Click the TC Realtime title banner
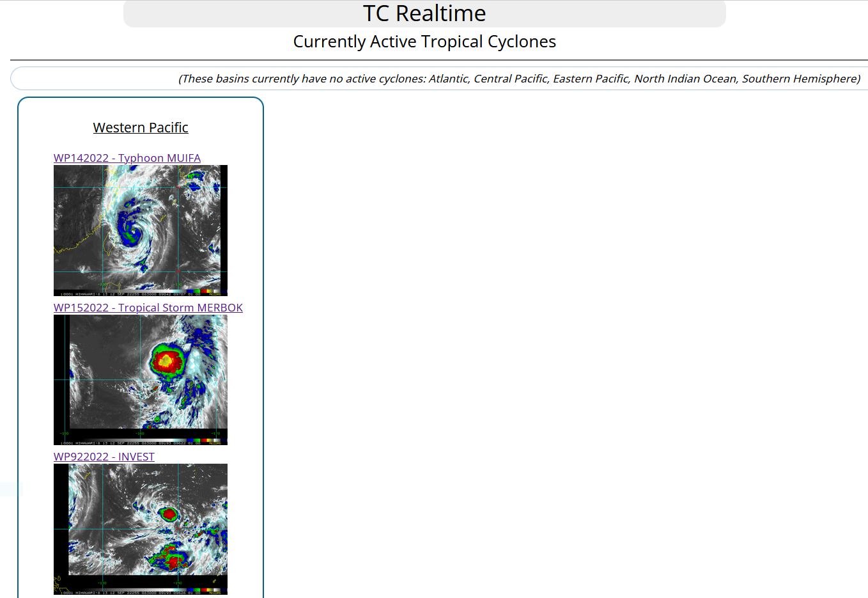 point(424,13)
